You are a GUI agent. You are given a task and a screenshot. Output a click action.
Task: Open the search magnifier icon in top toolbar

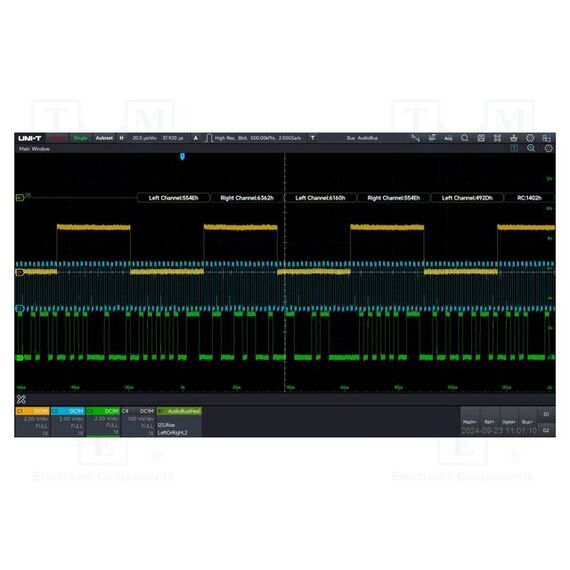465,138
